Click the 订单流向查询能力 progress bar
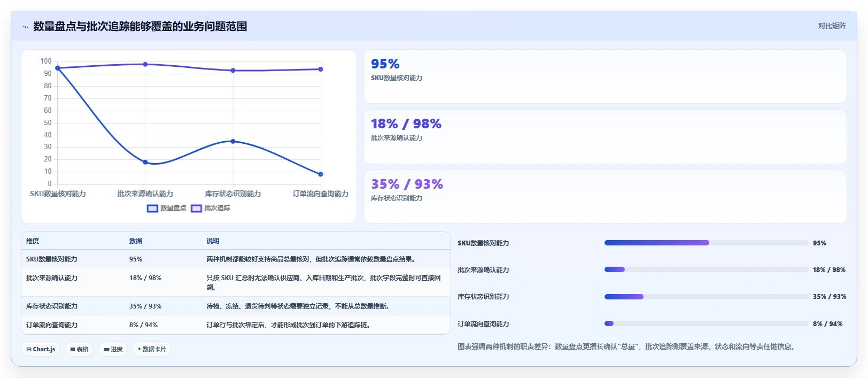Screen dimensions: 868x378 tap(706, 323)
